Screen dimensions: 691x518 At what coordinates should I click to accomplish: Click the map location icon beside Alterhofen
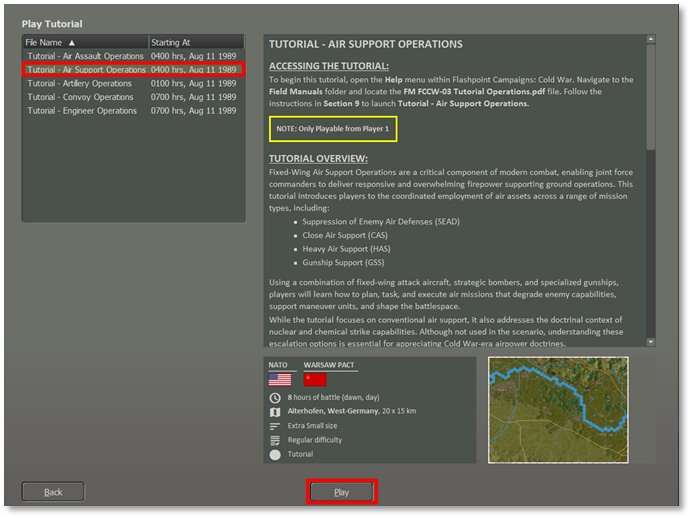click(275, 411)
